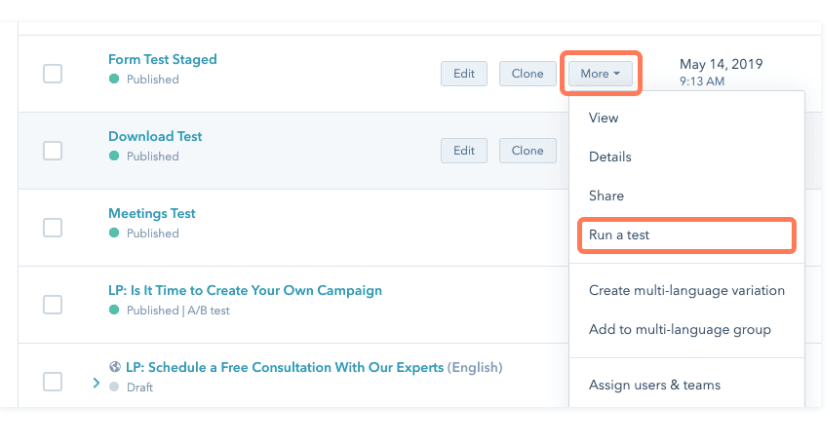
Task: Select Share in the dropdown menu
Action: pos(606,196)
